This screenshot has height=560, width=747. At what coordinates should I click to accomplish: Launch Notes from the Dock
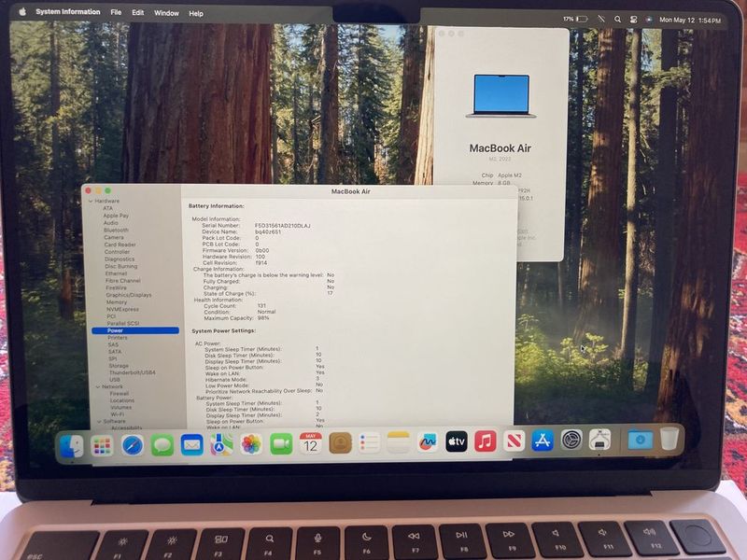point(399,442)
